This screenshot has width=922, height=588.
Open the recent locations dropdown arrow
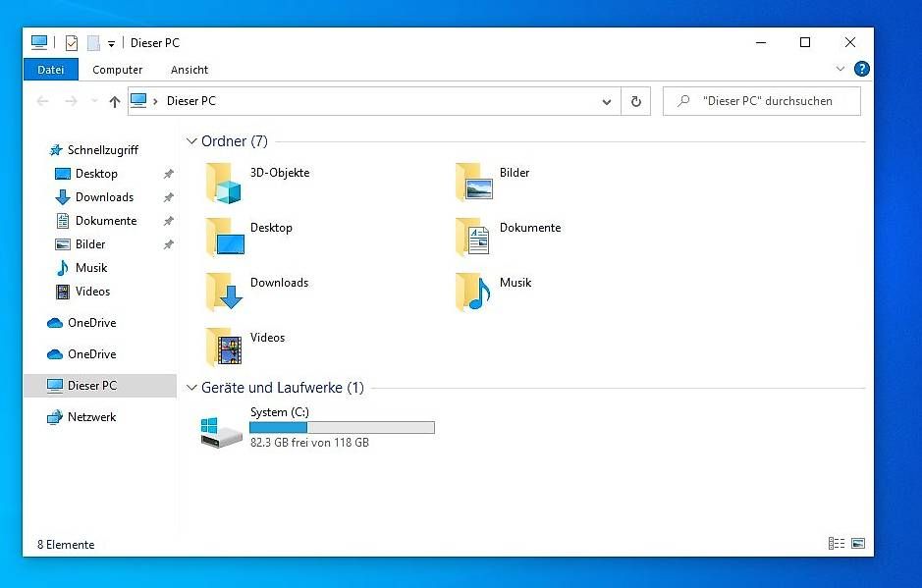[94, 101]
